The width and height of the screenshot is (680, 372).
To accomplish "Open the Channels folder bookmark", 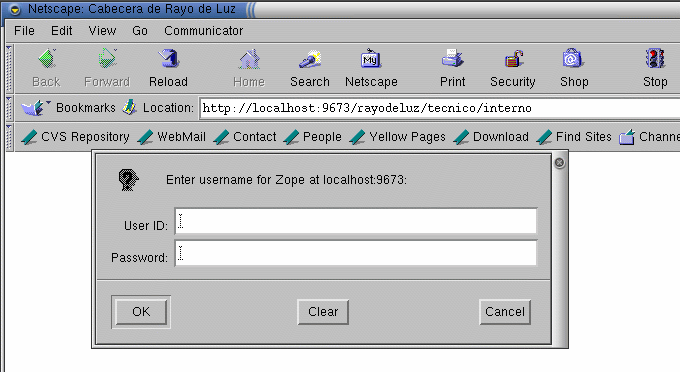I will 649,137.
